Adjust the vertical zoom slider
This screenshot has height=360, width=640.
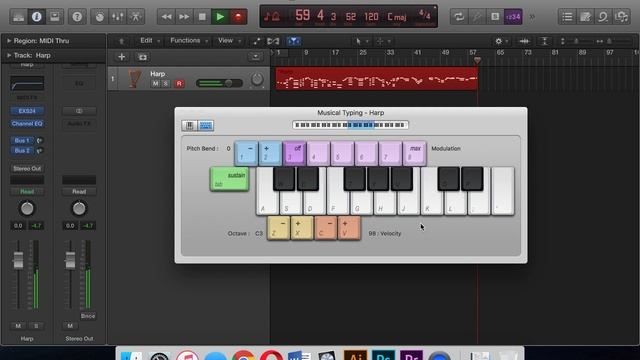click(575, 41)
